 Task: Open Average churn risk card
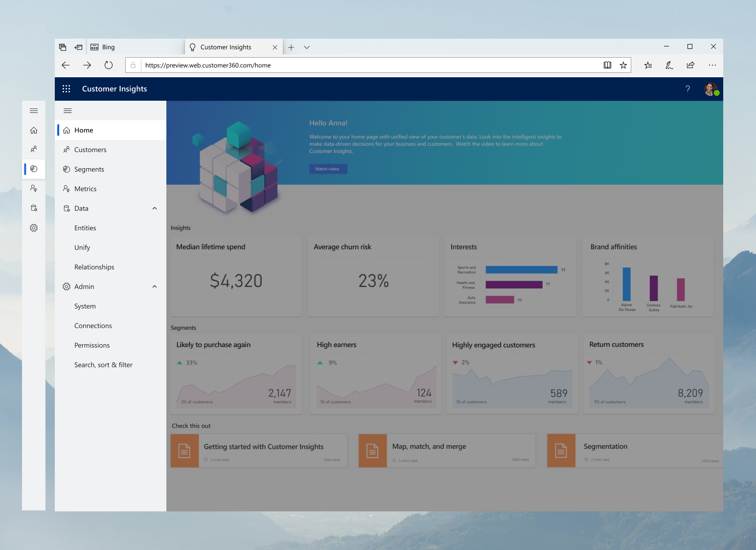click(x=373, y=276)
